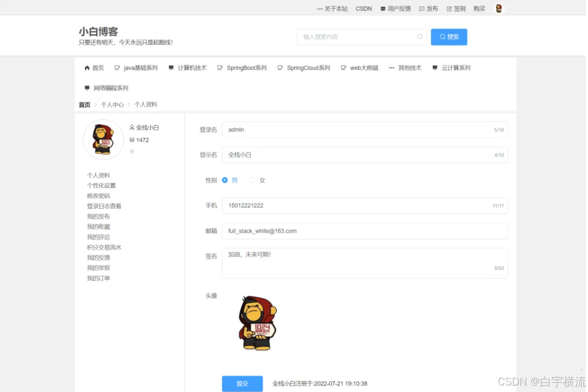Click inside the 签名 signature text field
The image size is (588, 392).
365,262
